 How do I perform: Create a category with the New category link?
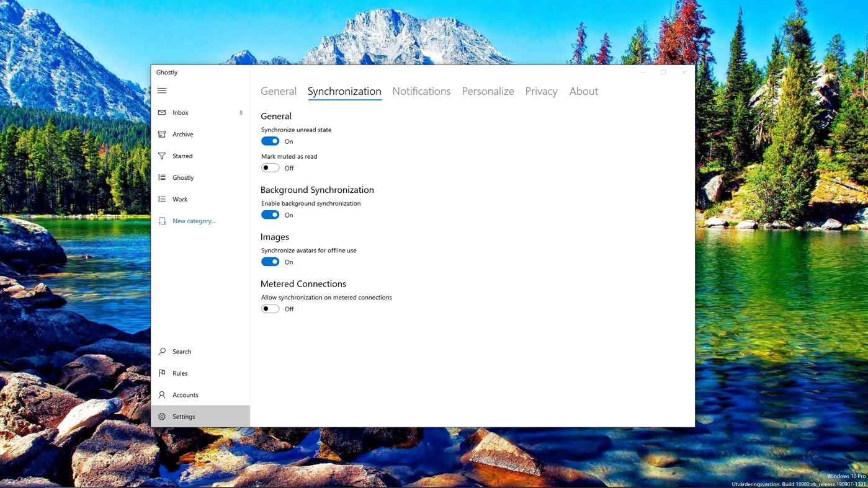pyautogui.click(x=194, y=221)
